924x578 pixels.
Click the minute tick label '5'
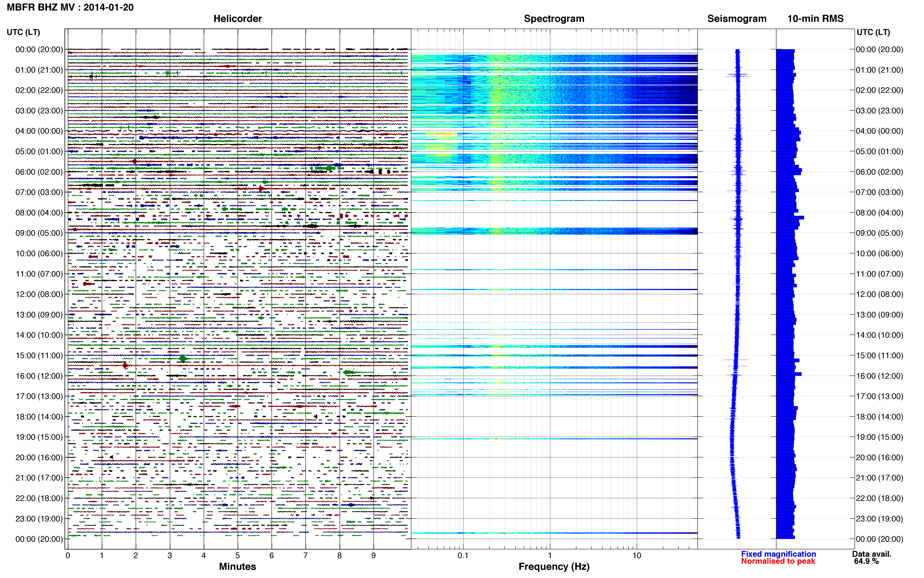tap(238, 555)
